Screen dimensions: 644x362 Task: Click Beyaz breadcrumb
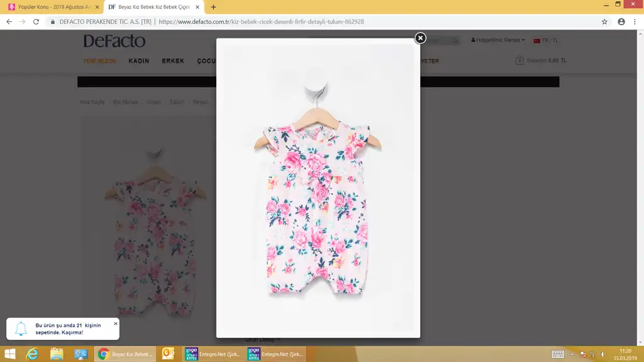click(x=201, y=102)
